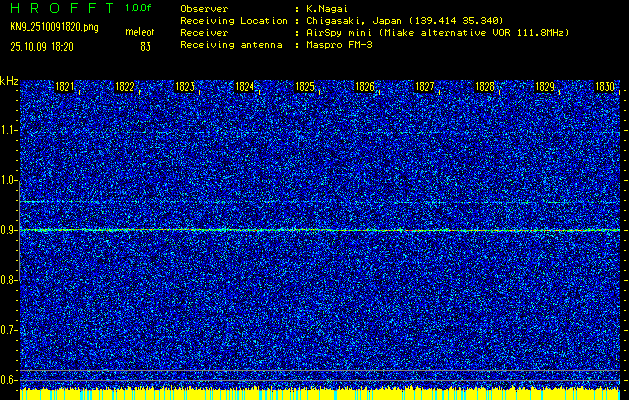This screenshot has height=400, width=629.
Task: Click the yellow signal level bar at bottom
Action: point(320,394)
